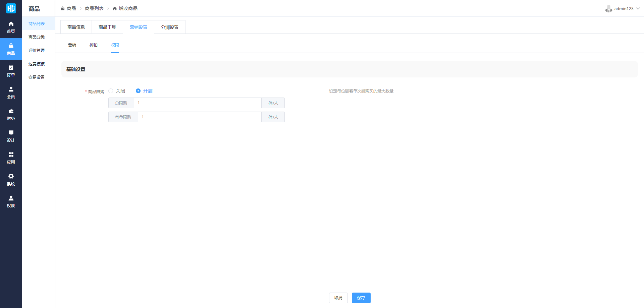This screenshot has height=308, width=644.
Task: Open the apps (应用) grid icon
Action: 11,158
